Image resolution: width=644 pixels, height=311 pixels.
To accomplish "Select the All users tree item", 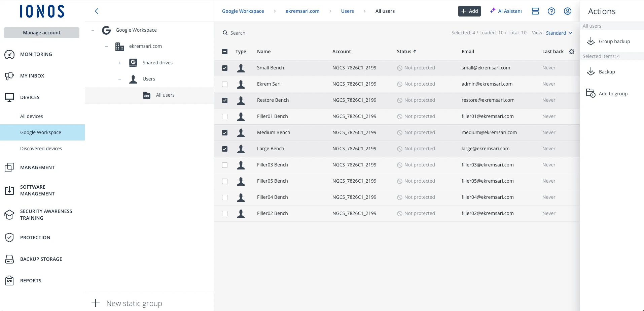I will click(x=149, y=95).
